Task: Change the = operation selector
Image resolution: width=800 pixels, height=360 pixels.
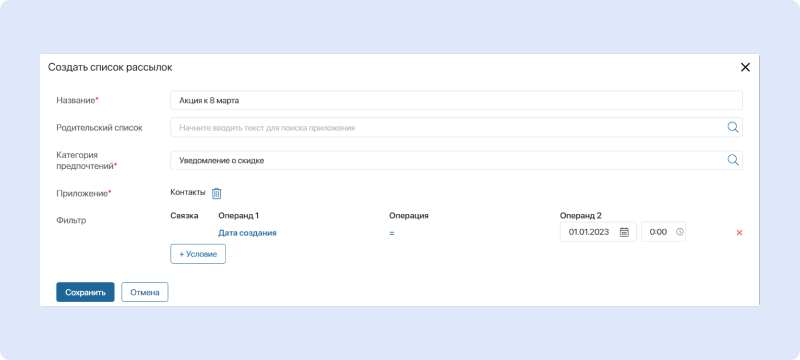Action: click(392, 233)
